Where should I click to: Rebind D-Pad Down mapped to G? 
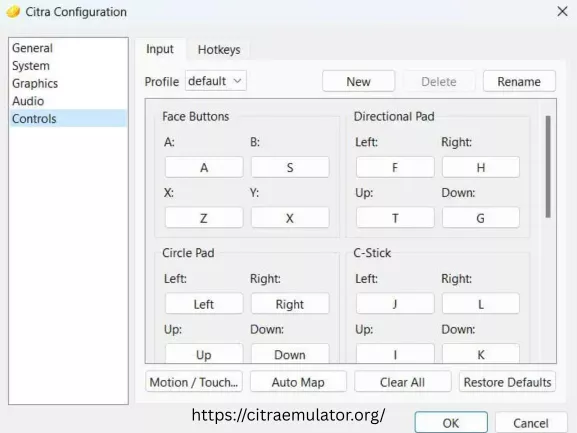(481, 218)
